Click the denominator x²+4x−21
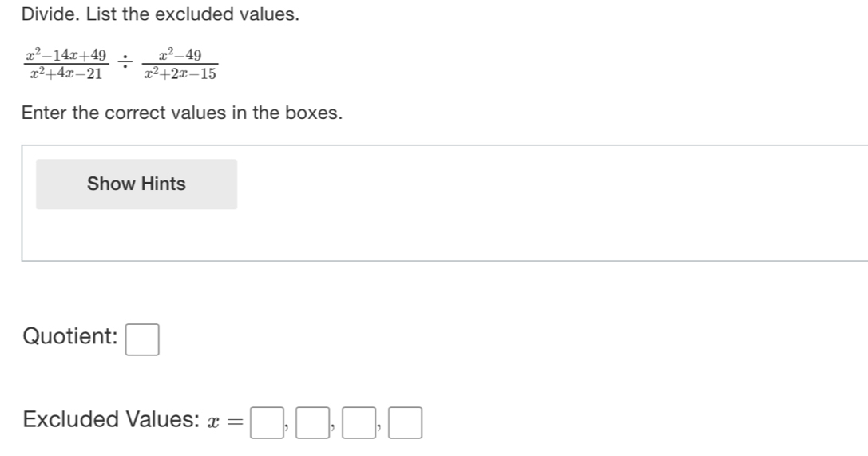The width and height of the screenshot is (868, 456). [x=65, y=73]
